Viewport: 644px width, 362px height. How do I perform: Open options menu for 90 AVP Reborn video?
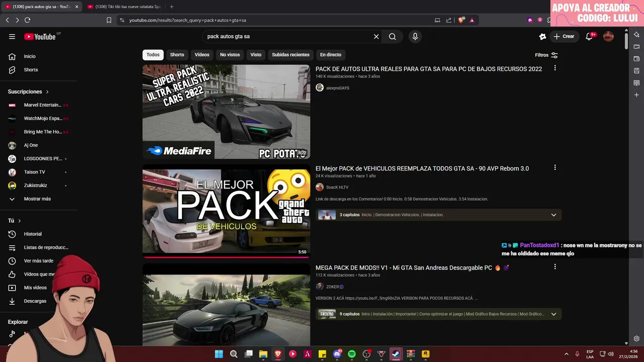point(555,167)
